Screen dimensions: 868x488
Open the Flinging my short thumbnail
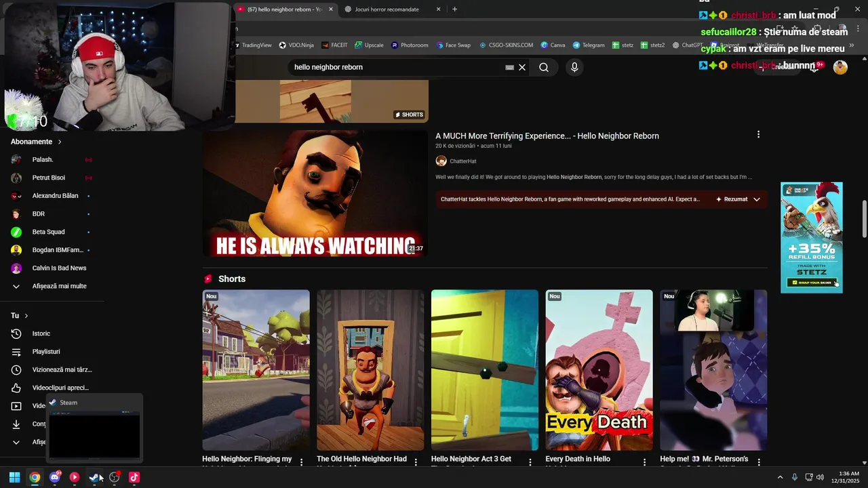(x=256, y=370)
